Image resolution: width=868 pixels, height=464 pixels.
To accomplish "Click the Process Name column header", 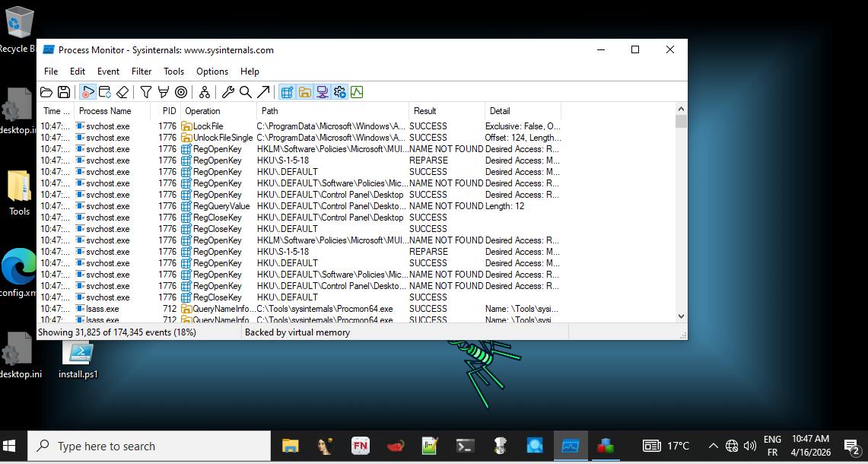I will [x=113, y=111].
